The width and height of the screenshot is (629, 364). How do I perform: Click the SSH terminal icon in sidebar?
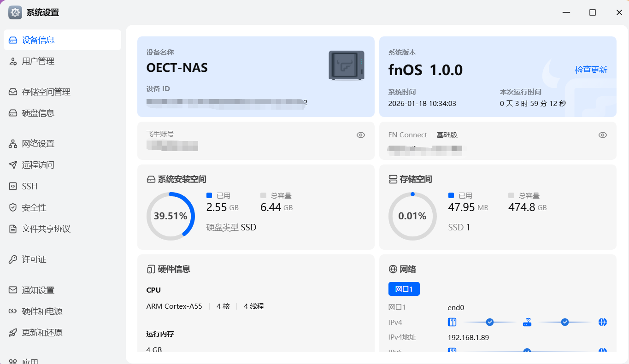point(13,186)
